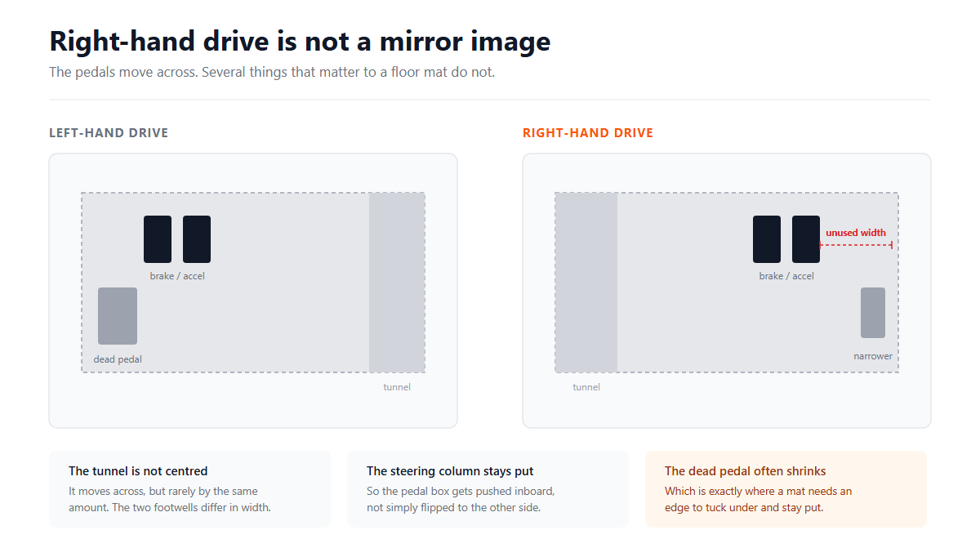This screenshot has height=539, width=980.
Task: Click the 'unused width' red label
Action: pyautogui.click(x=856, y=233)
